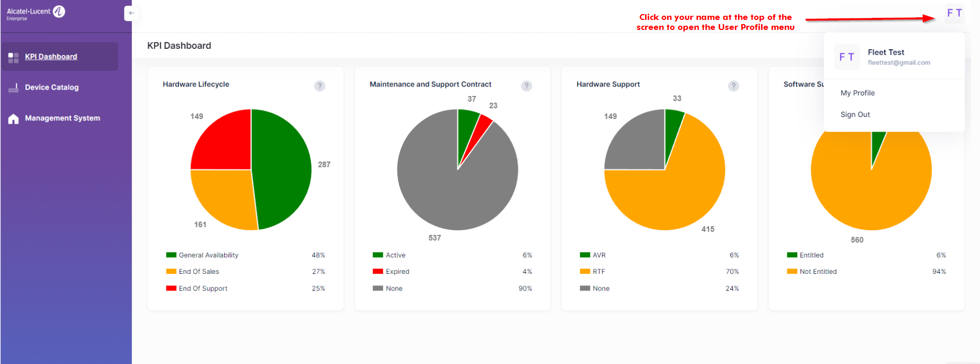The height and width of the screenshot is (364, 980).
Task: Click the KPI Dashboard grid icon
Action: pyautogui.click(x=14, y=57)
